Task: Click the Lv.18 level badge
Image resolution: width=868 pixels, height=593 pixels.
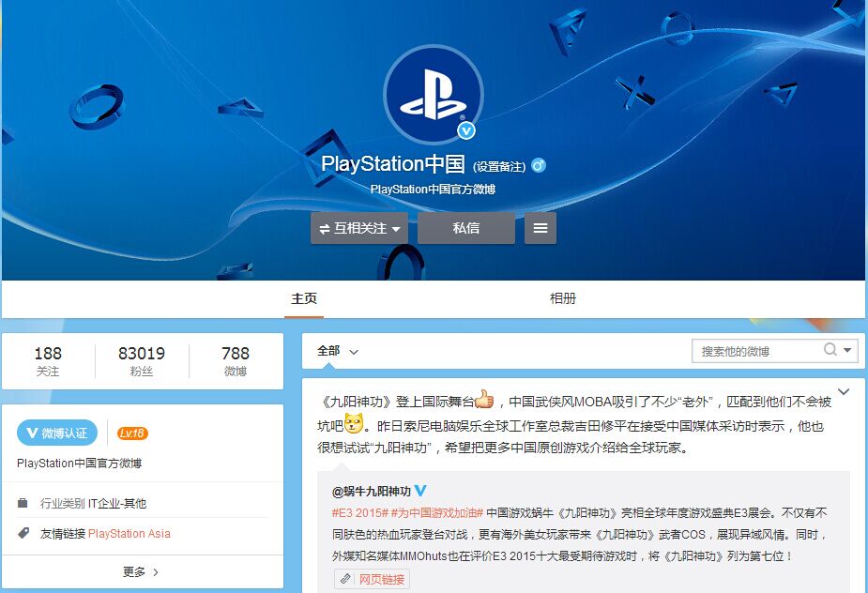Action: pyautogui.click(x=132, y=433)
